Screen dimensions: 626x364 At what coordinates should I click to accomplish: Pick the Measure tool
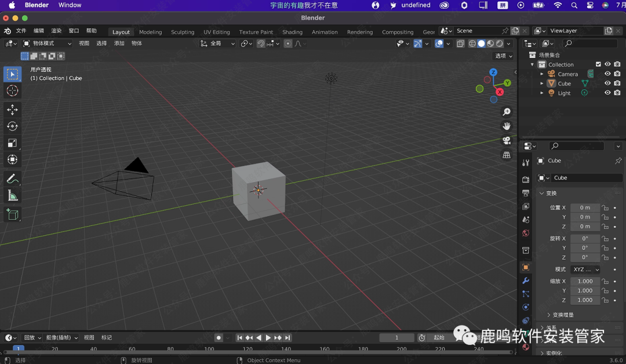tap(12, 195)
